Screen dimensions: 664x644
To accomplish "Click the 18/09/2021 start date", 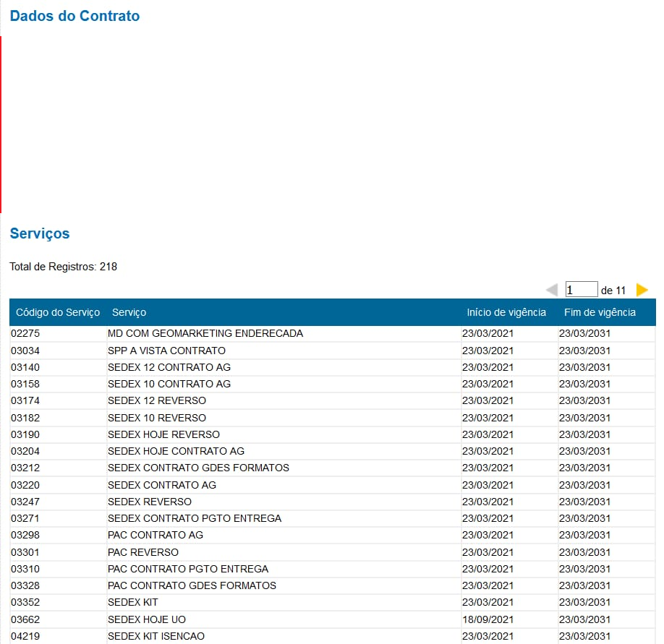I will tap(488, 619).
